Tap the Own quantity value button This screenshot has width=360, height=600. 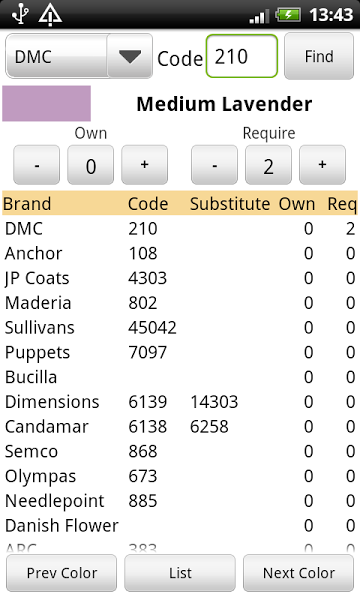pyautogui.click(x=91, y=165)
